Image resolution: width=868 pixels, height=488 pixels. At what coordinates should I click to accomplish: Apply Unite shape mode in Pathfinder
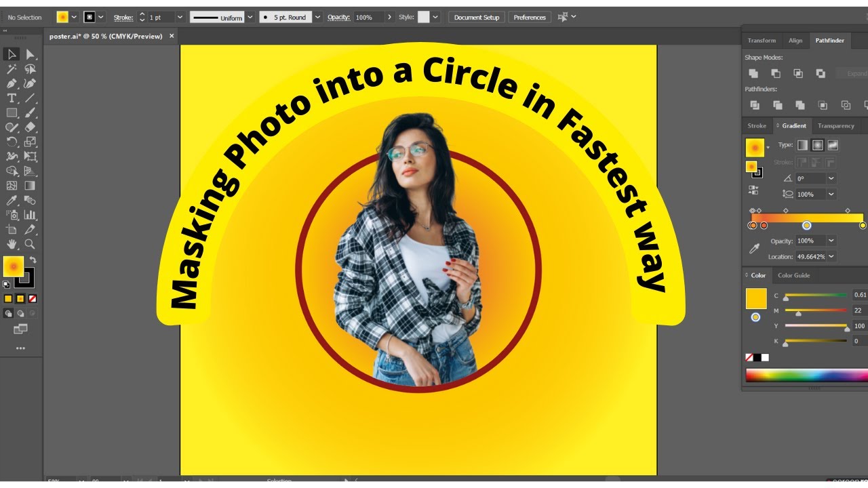[x=753, y=73]
